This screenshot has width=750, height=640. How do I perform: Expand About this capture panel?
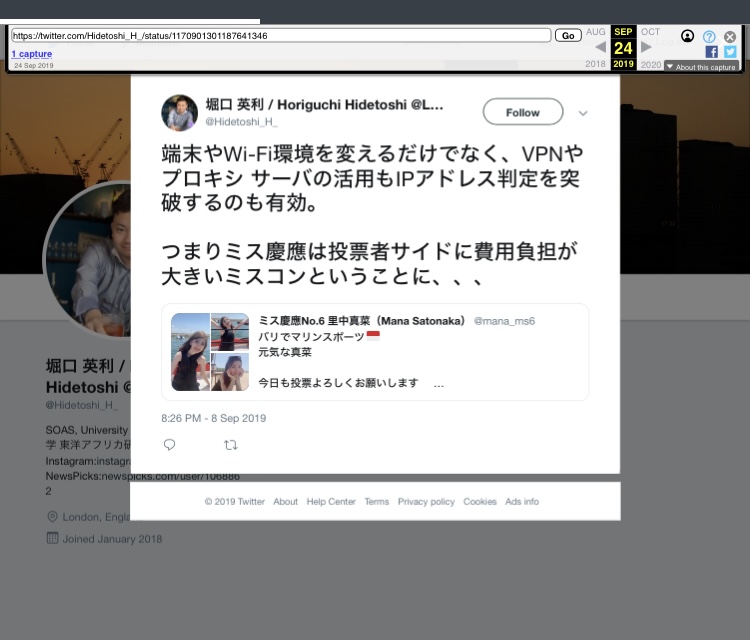tap(701, 67)
